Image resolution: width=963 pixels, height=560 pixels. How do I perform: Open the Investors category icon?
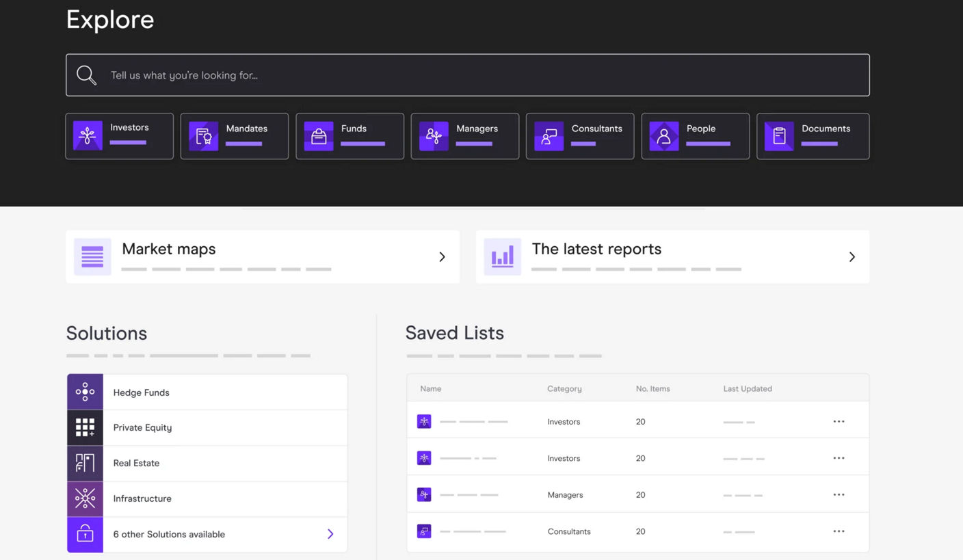(88, 135)
